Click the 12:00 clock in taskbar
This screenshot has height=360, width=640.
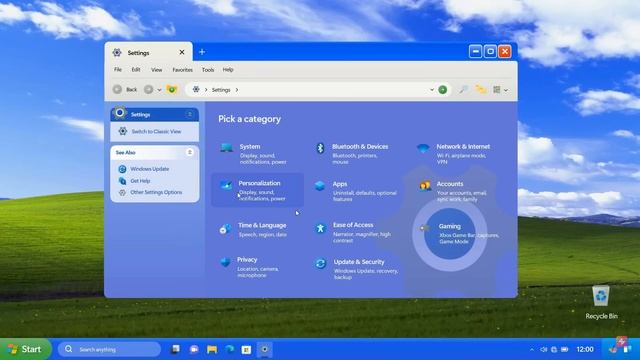tap(584, 349)
